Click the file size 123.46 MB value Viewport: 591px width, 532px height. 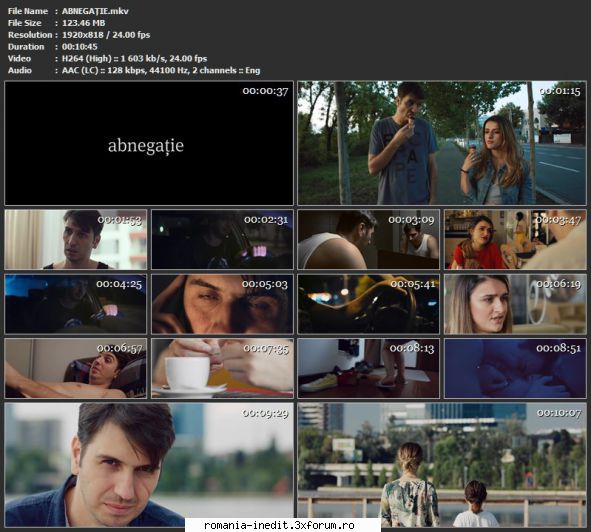[83, 23]
